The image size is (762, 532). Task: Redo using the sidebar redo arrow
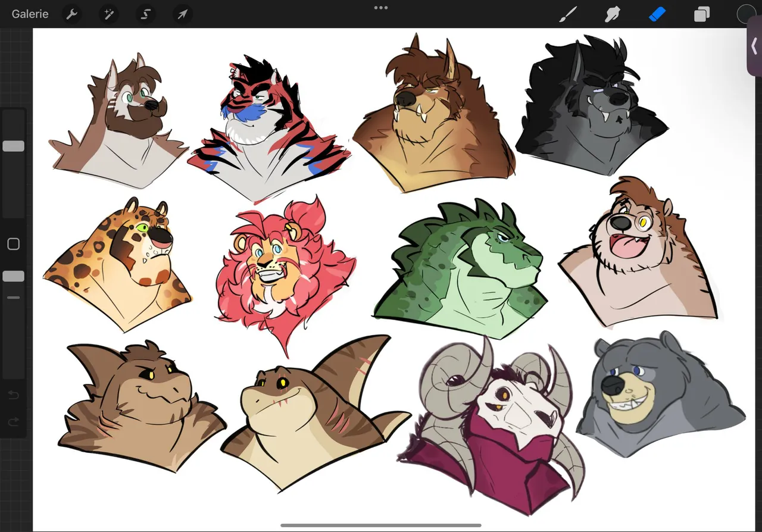13,422
